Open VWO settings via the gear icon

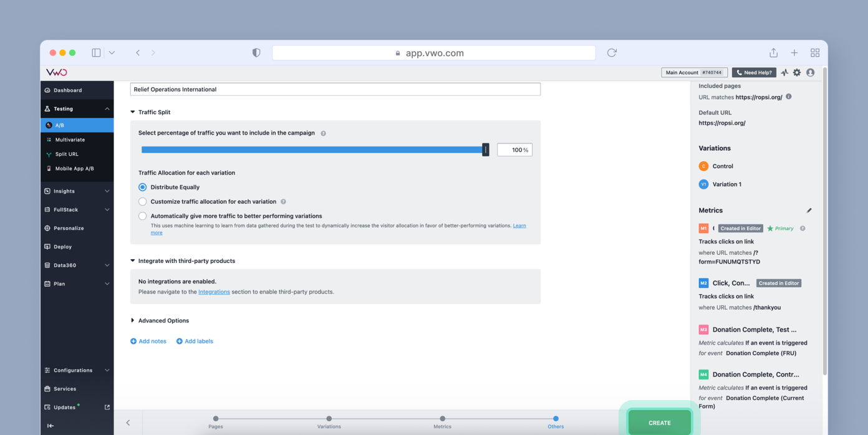(797, 72)
